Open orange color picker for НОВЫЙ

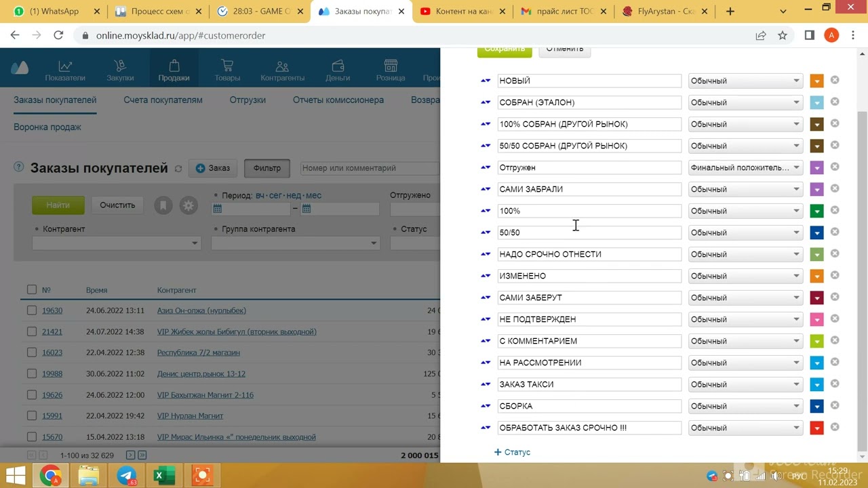(816, 81)
